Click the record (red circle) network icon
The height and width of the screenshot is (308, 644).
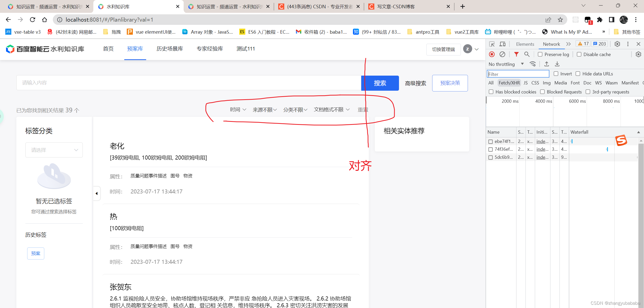coord(492,54)
